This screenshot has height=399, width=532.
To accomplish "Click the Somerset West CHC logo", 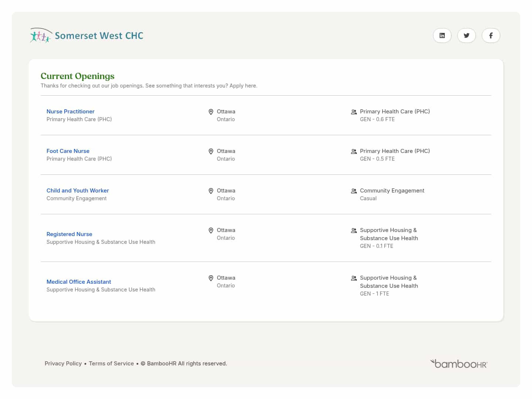I will (x=87, y=35).
